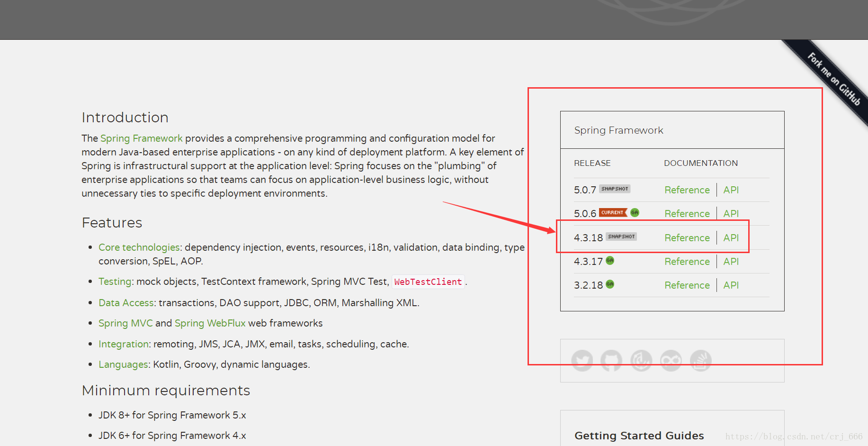Open the Twitter social icon
This screenshot has width=868, height=446.
point(582,361)
